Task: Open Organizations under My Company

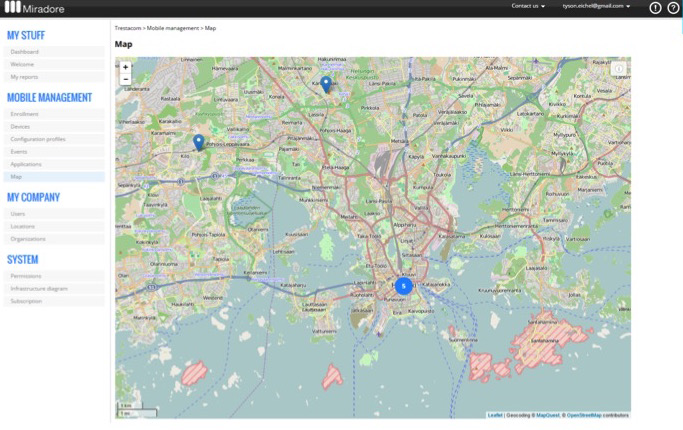Action: [54, 239]
